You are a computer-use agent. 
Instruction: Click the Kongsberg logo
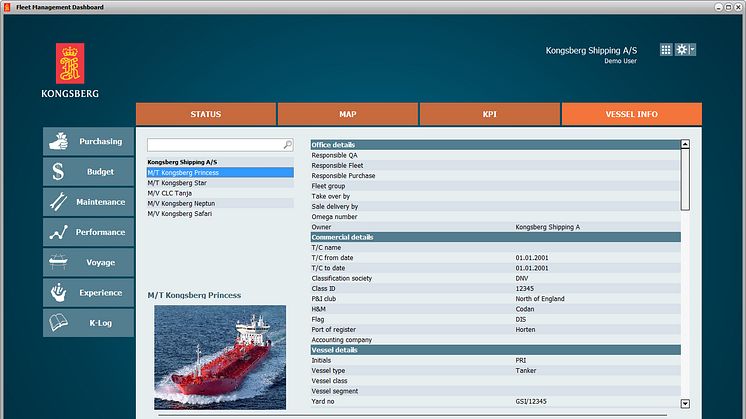pyautogui.click(x=70, y=70)
